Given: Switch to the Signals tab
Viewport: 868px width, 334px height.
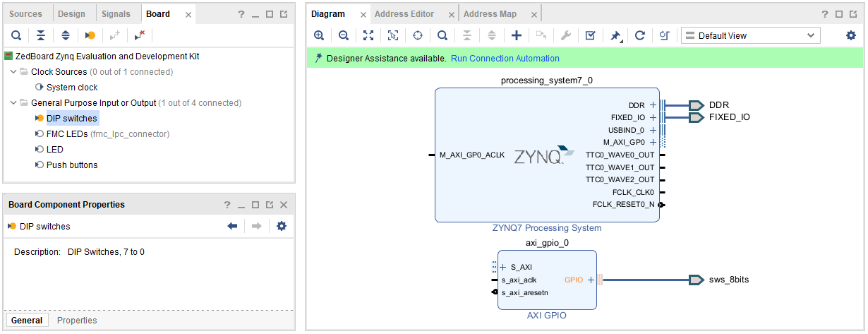Looking at the screenshot, I should tap(116, 14).
